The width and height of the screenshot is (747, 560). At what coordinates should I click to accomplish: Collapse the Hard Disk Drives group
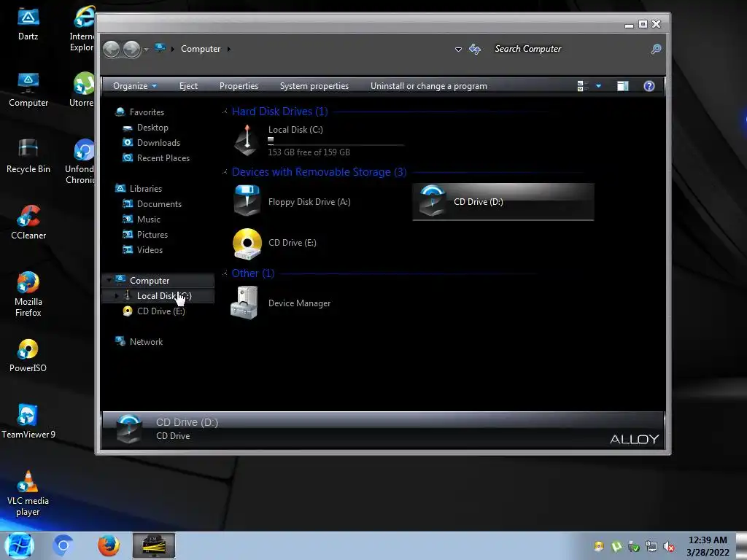point(225,112)
